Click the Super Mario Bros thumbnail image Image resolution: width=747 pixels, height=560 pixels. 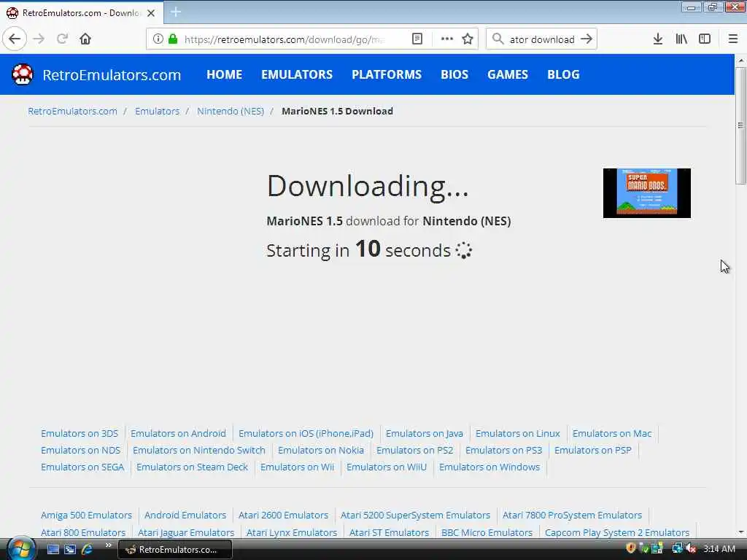click(646, 192)
